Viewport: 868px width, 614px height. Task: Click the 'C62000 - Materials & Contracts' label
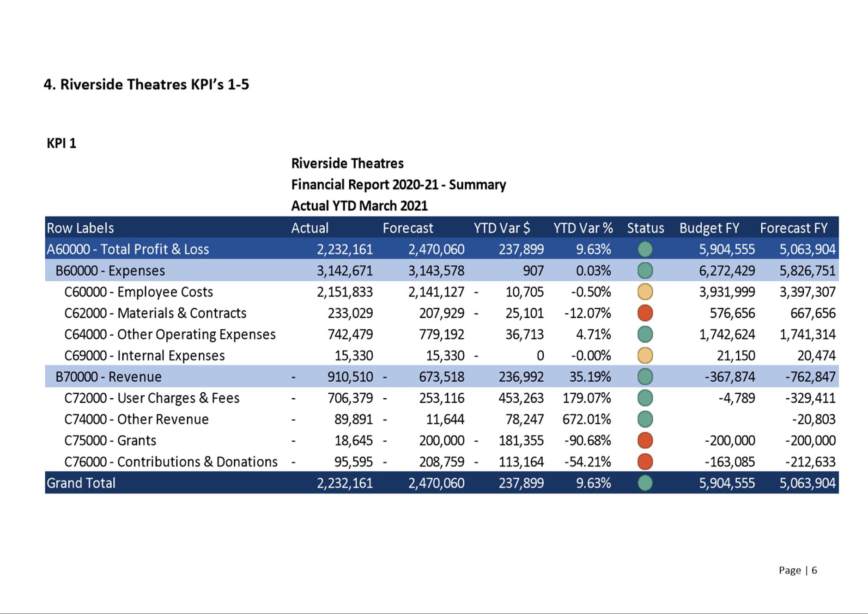point(155,313)
